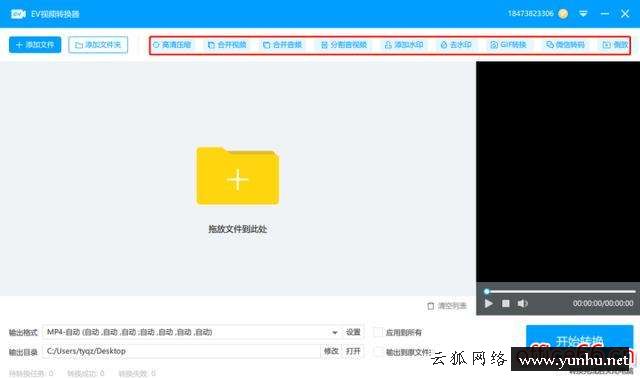
Task: Minimize the converter window
Action: tap(605, 14)
